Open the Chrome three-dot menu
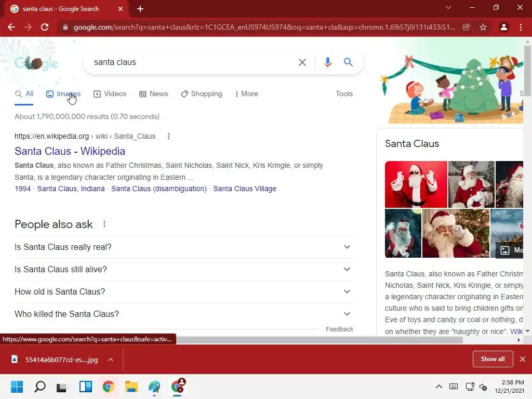532x399 pixels. [521, 27]
